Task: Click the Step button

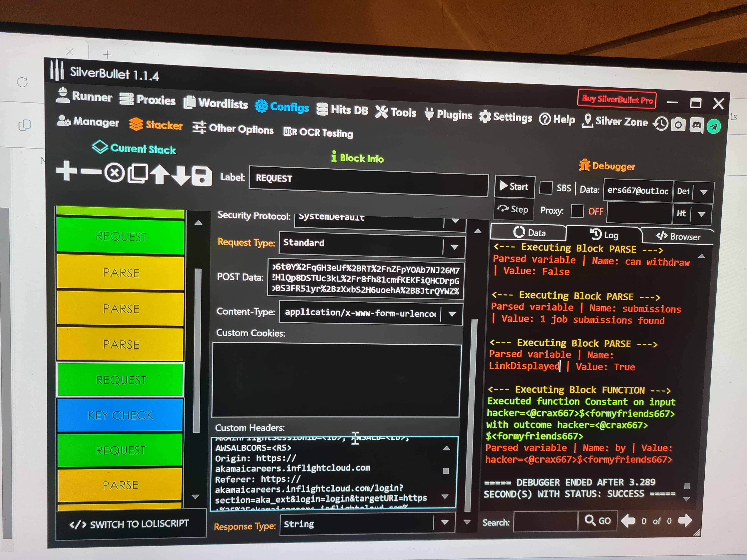Action: (x=513, y=210)
